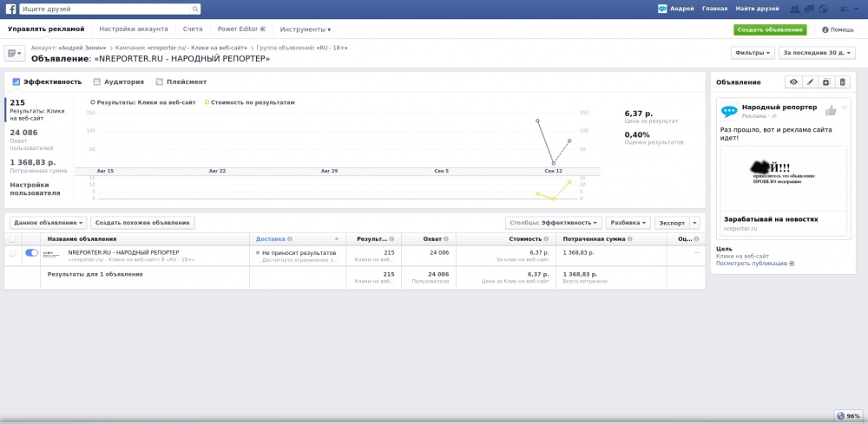
Task: Open messages icon in top bar
Action: point(809,9)
